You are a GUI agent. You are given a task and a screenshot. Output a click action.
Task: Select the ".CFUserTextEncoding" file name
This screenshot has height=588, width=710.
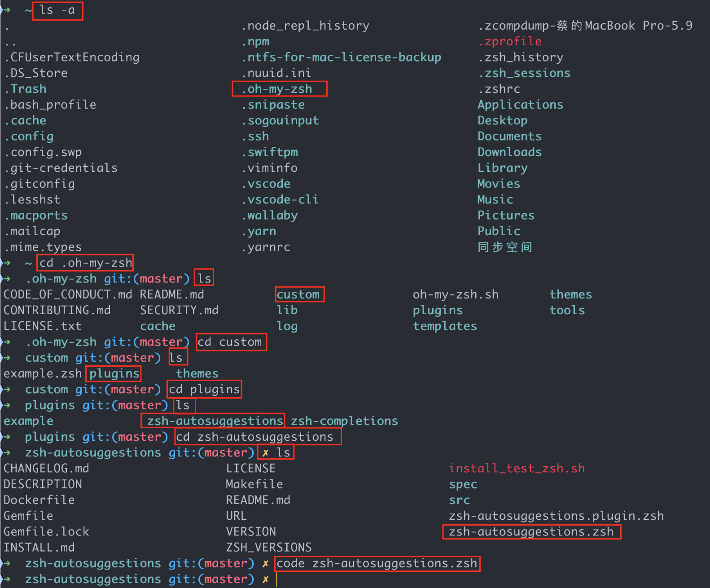(x=72, y=57)
